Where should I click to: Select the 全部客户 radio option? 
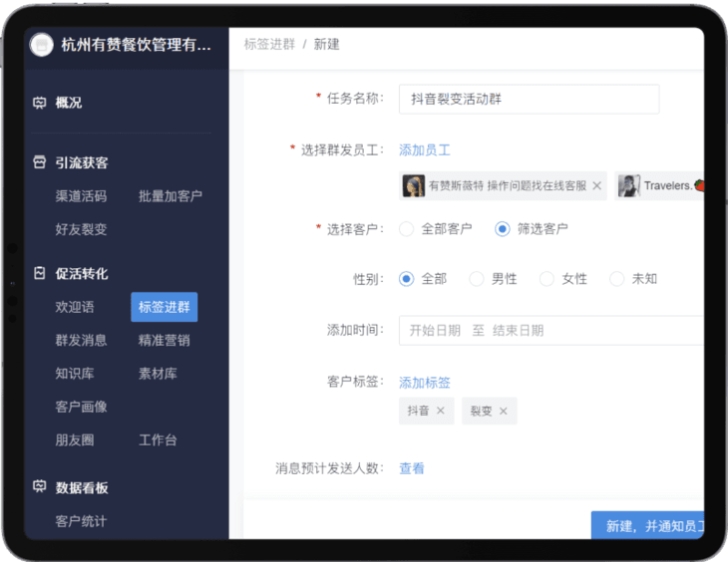pyautogui.click(x=406, y=229)
